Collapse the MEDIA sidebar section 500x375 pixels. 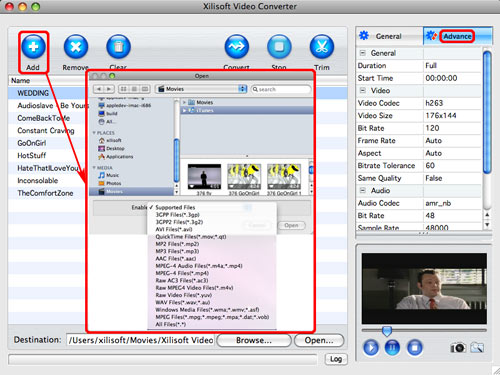pos(94,168)
